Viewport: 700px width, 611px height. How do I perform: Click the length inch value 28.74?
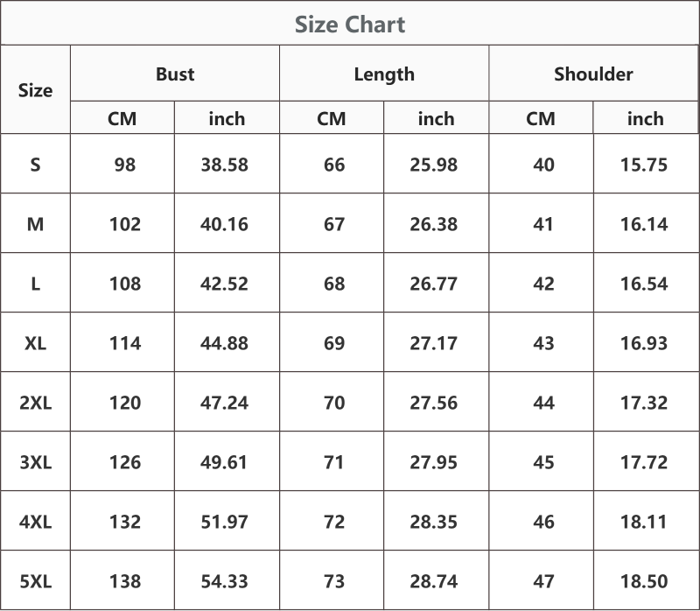[433, 581]
